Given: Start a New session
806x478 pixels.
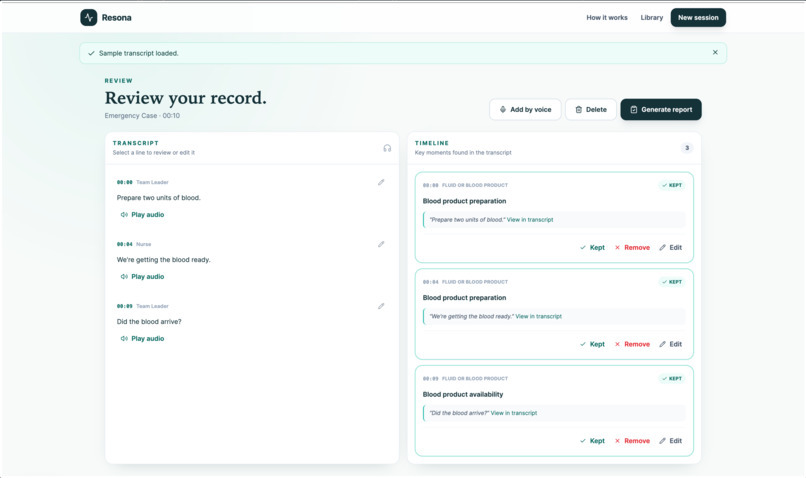Looking at the screenshot, I should click(698, 17).
